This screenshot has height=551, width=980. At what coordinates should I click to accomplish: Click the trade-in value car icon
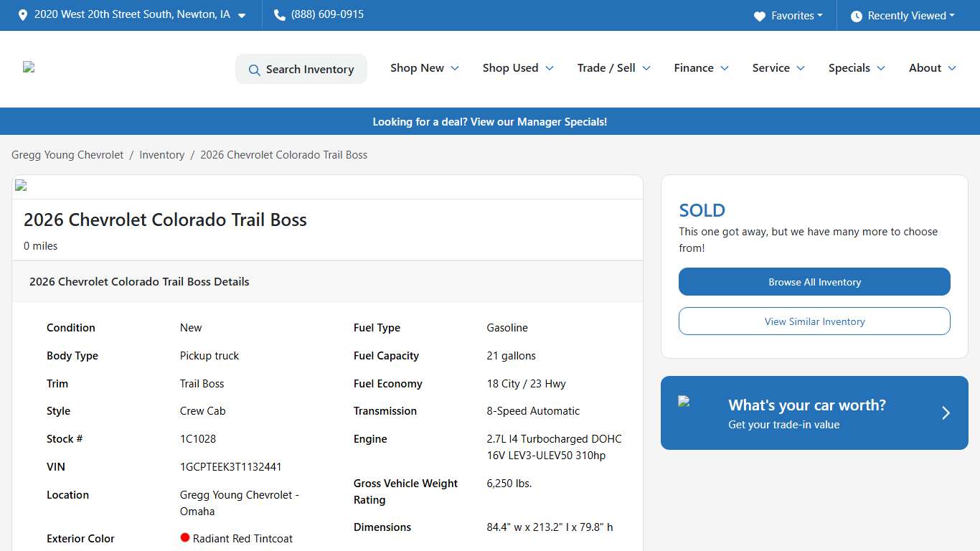click(684, 402)
